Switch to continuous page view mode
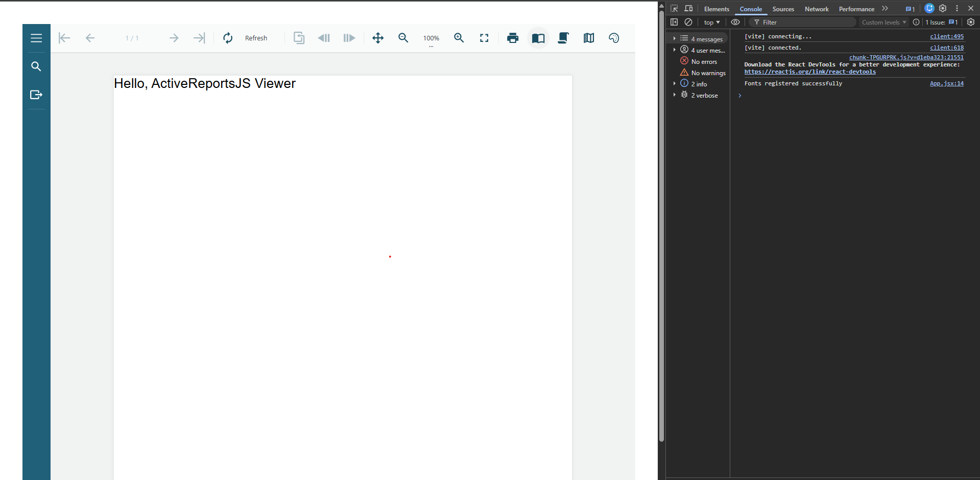 click(563, 38)
